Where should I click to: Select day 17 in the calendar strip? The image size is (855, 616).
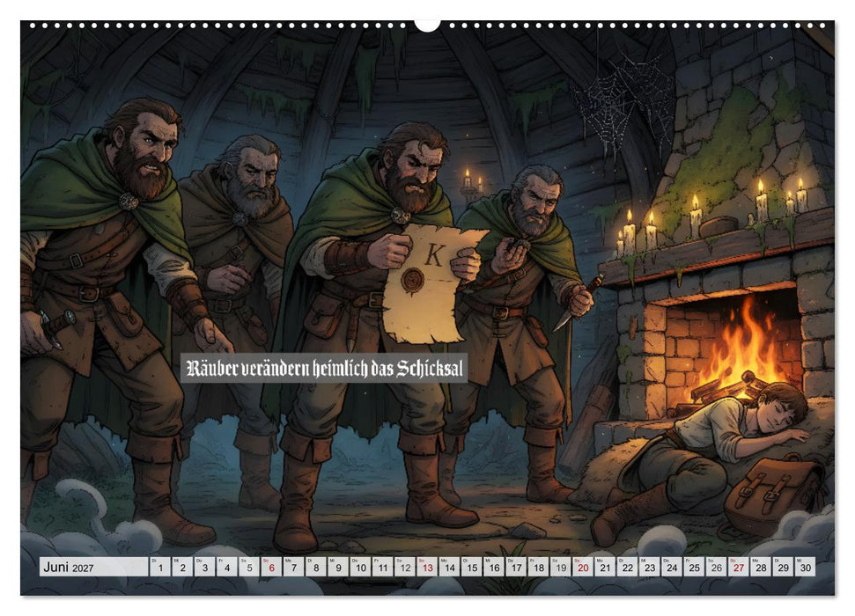point(516,567)
